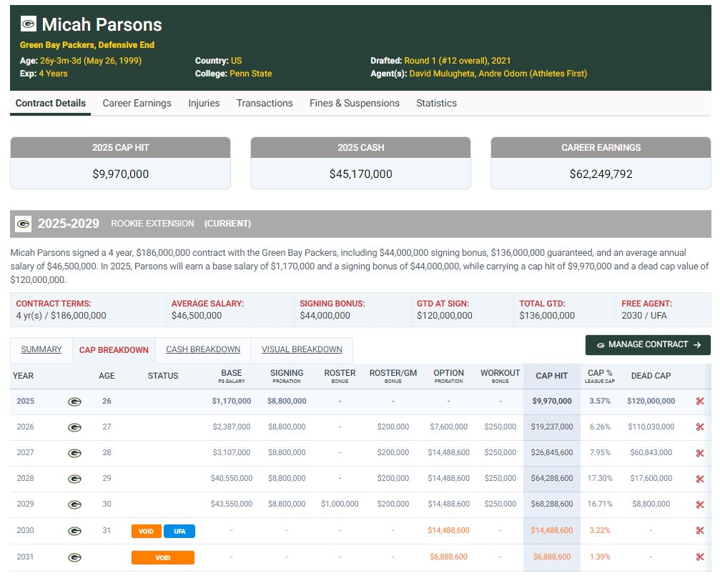Click the 2027 cap hit $26,845,600
The image size is (720, 588).
tap(552, 452)
